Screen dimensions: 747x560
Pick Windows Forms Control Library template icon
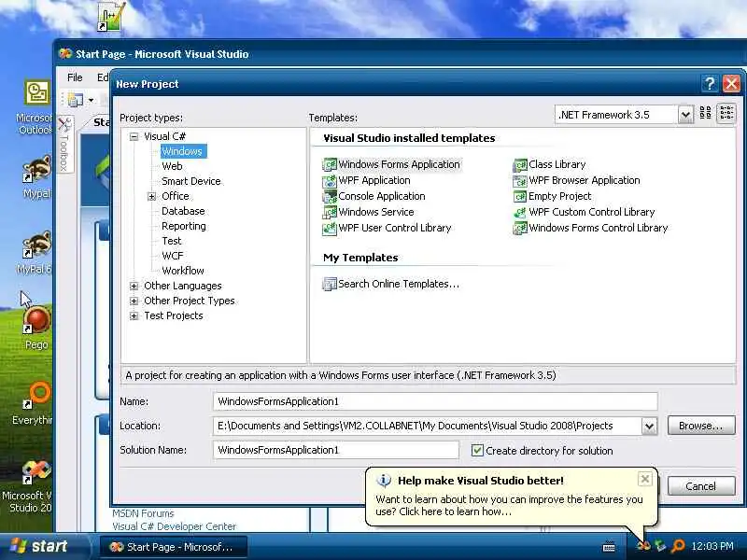(x=520, y=229)
